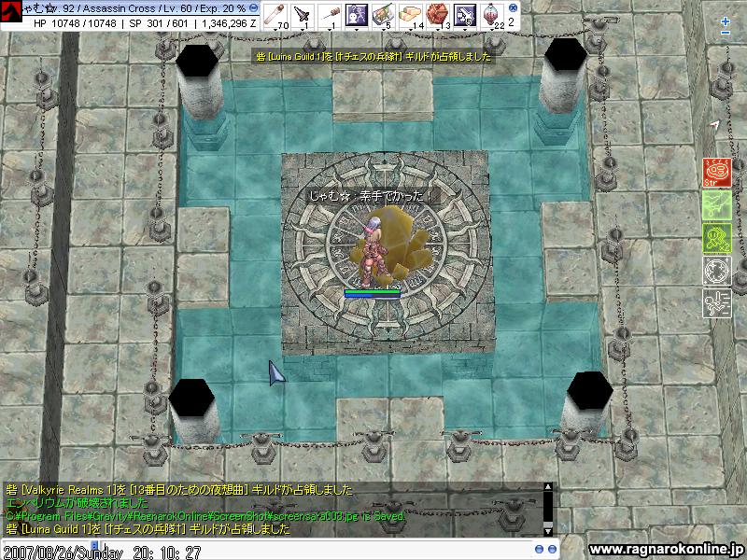Zoom out with the blue minus icon
Screen dimensions: 747x560
pos(726,33)
